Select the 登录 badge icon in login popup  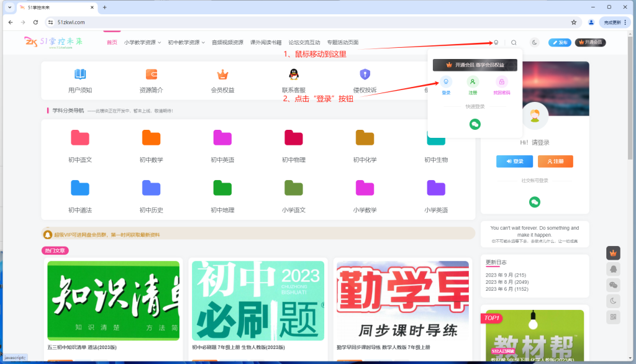point(447,81)
